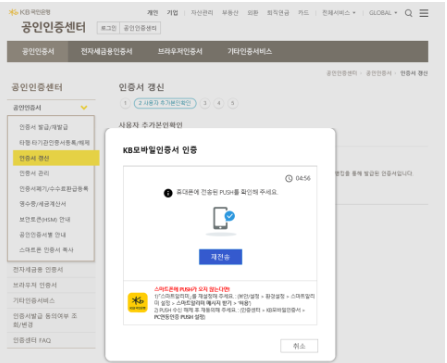Click the 취소 cancel button in dialog

(x=299, y=346)
